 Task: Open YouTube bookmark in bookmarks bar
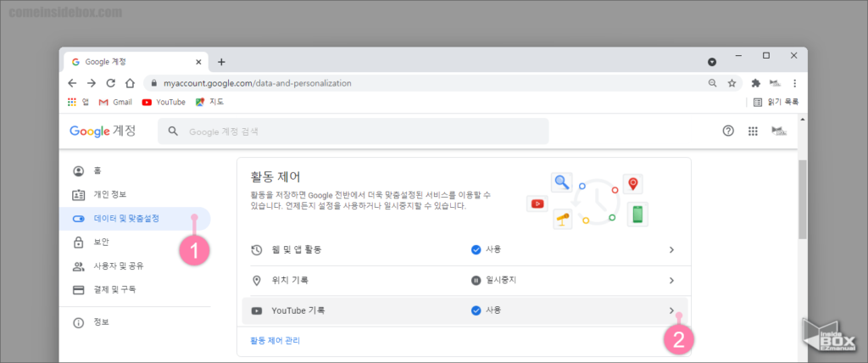coord(163,102)
